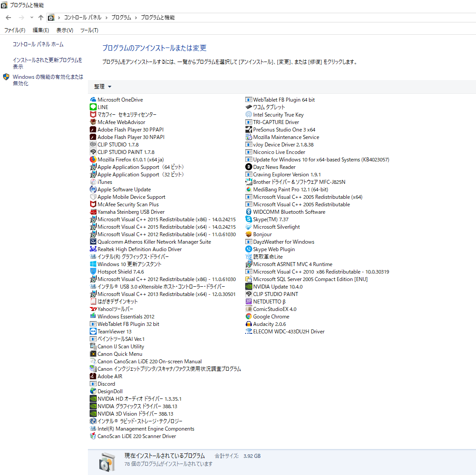476x475 pixels.
Task: Select Windows Essentials 2012 entry
Action: (x=122, y=317)
